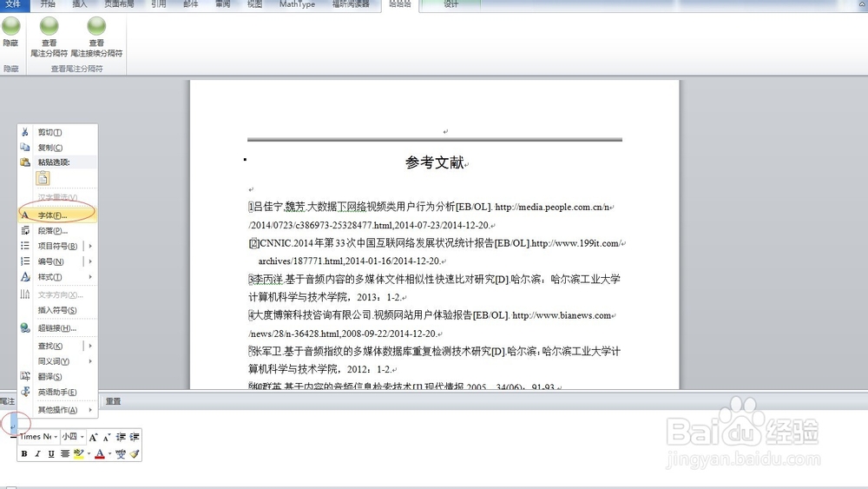Open the 超链接(H)... hyperlink entry

pyautogui.click(x=57, y=327)
